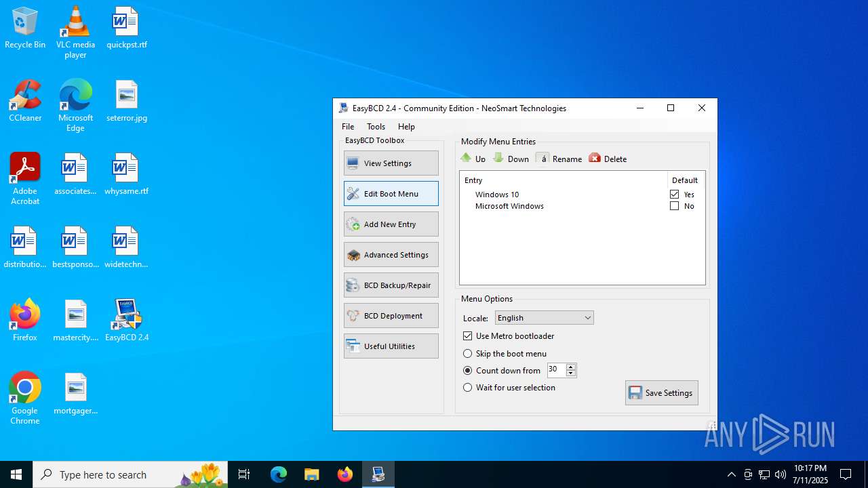Select bestsponso... document on desktop

click(75, 247)
